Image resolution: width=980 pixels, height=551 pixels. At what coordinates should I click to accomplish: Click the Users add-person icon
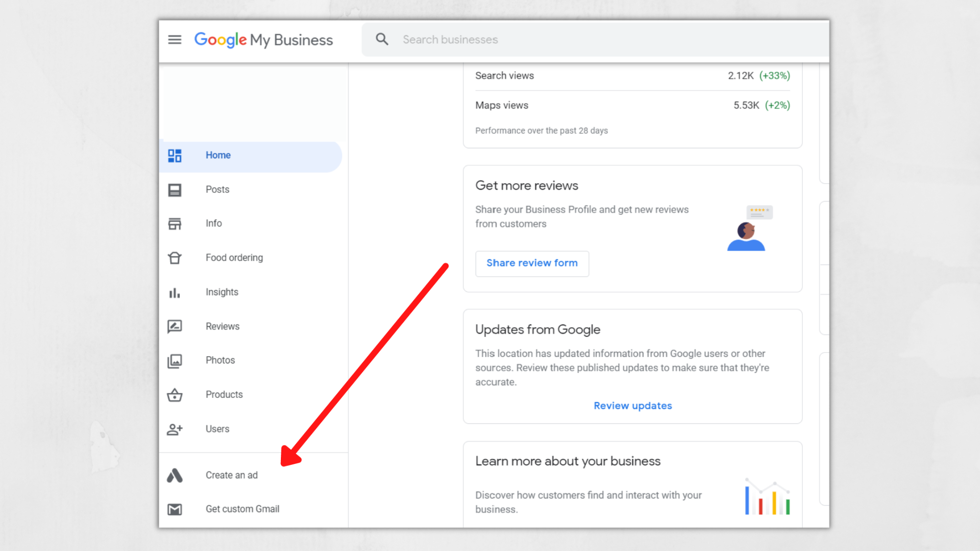pos(175,430)
